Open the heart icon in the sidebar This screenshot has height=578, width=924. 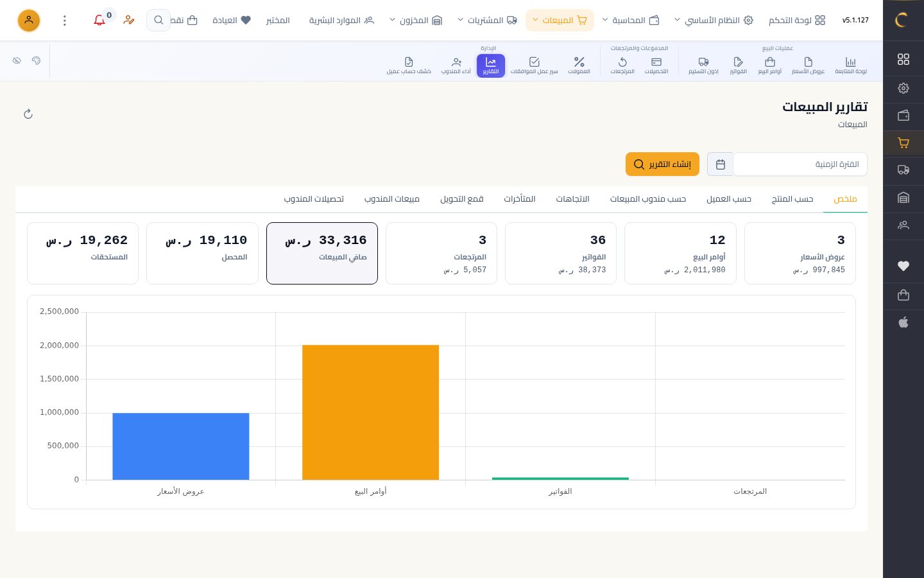click(x=903, y=266)
